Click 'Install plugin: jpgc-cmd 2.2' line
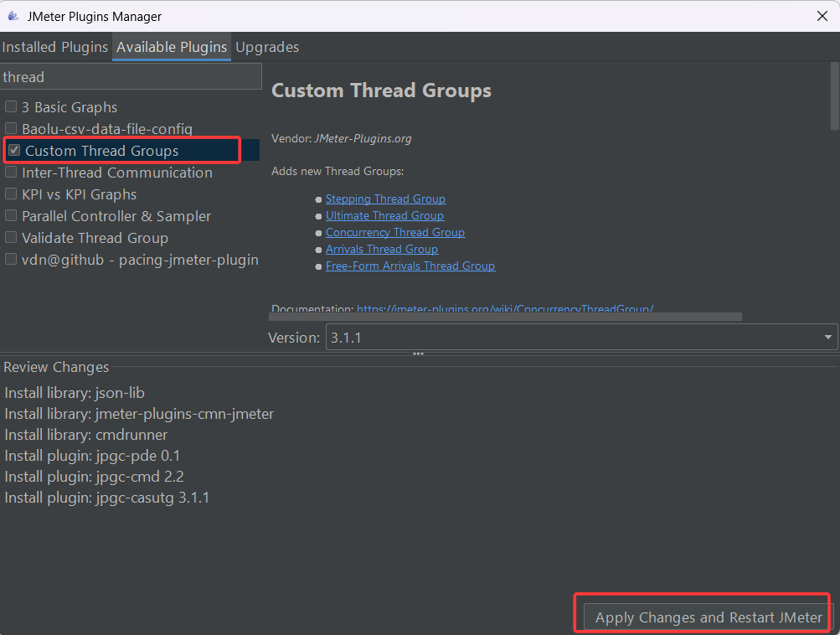840x635 pixels. (94, 477)
